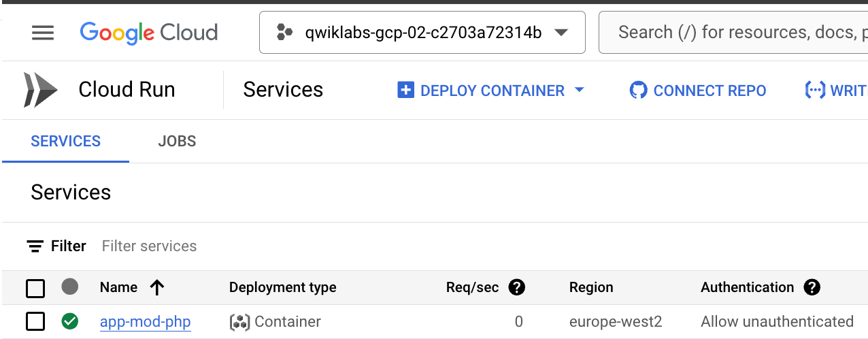The height and width of the screenshot is (339, 868).
Task: Click the Connect Repo button
Action: [709, 91]
